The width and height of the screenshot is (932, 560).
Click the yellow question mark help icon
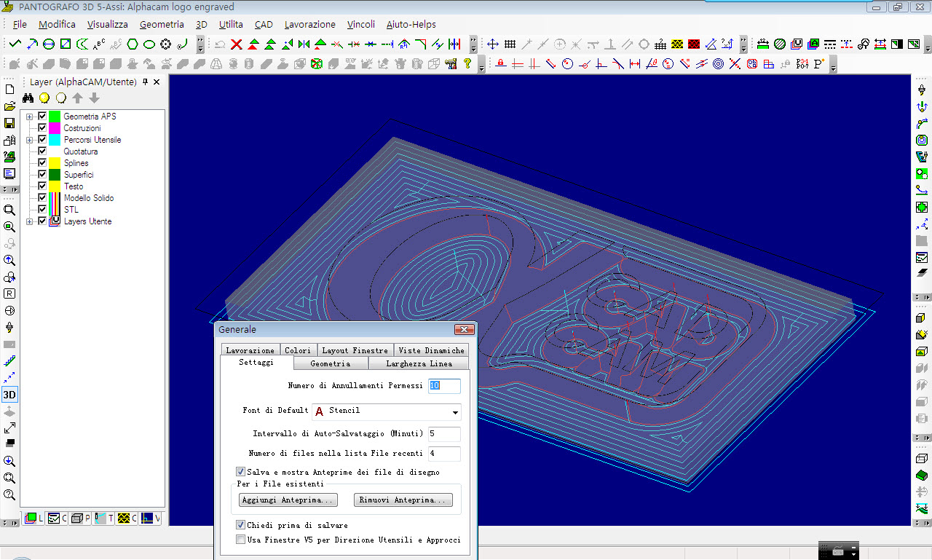tap(467, 64)
